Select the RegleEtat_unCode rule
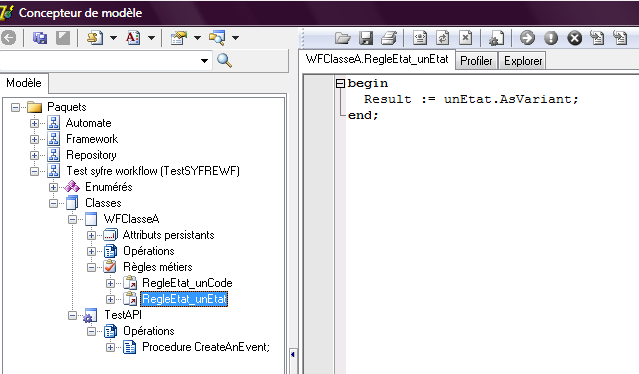The height and width of the screenshot is (374, 639). point(187,283)
